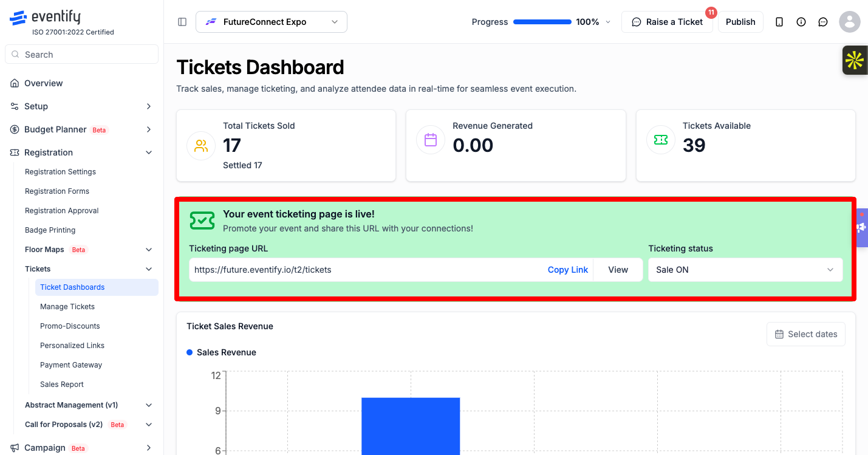The image size is (868, 455).
Task: Click the info circle icon
Action: coord(801,22)
